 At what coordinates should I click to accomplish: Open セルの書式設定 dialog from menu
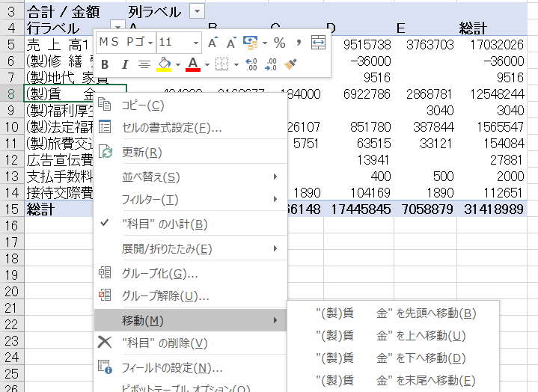pos(171,128)
